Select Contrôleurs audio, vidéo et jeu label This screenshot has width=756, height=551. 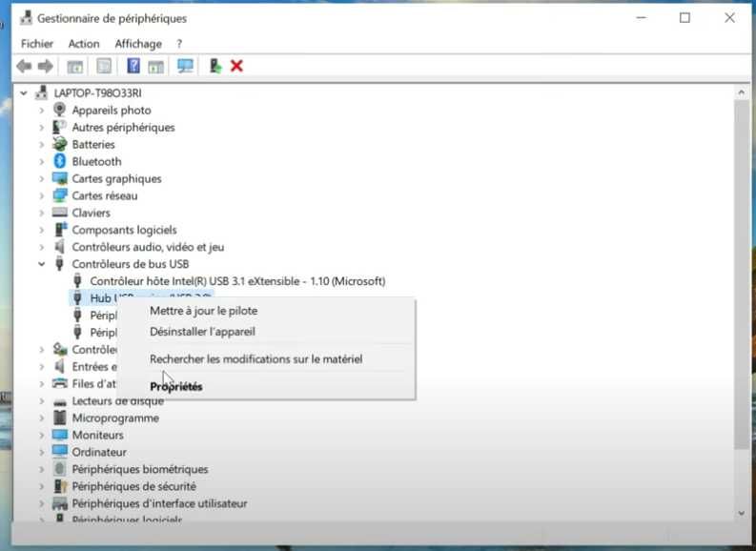click(148, 247)
